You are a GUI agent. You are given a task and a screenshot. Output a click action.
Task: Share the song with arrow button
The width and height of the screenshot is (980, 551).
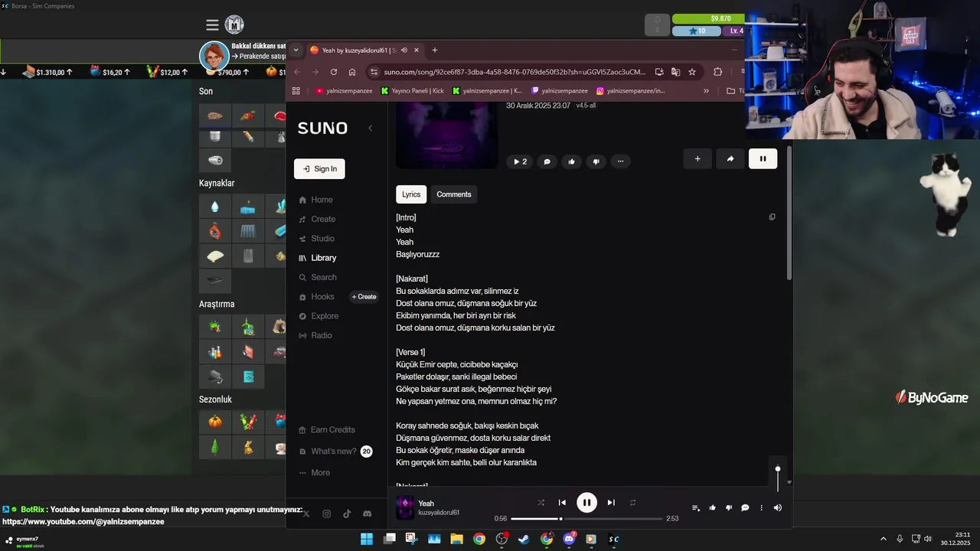pyautogui.click(x=730, y=159)
